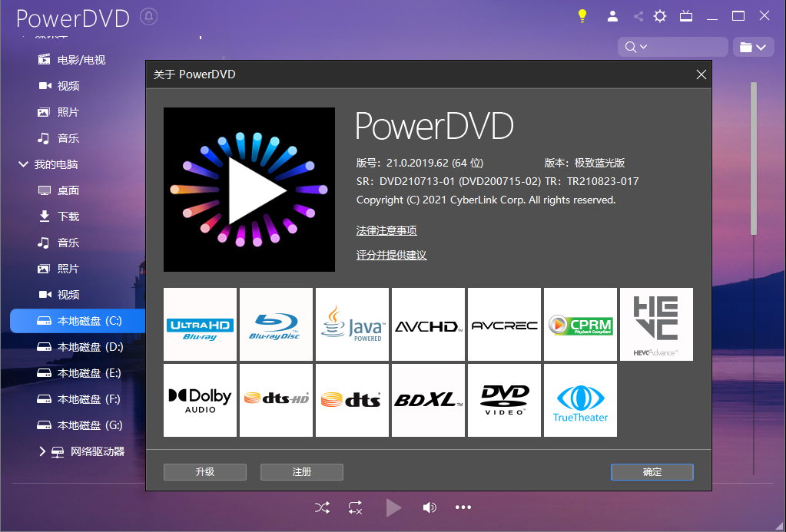Click the notification bell beside PowerDVD logo
The image size is (786, 532).
148,17
